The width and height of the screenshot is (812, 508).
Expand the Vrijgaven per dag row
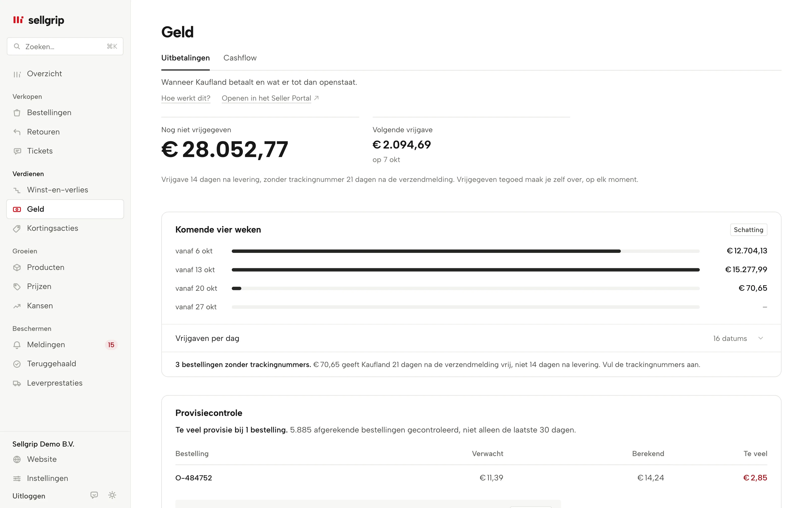[471, 338]
